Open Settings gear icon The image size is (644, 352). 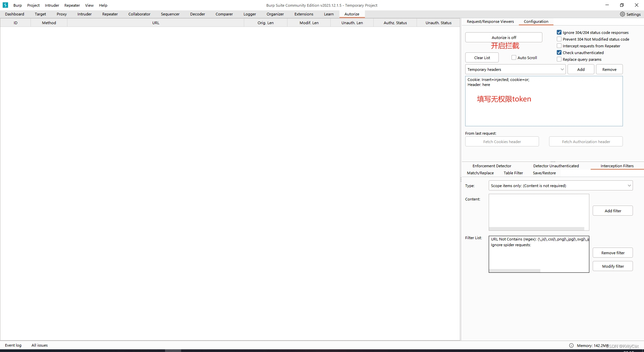tap(623, 14)
